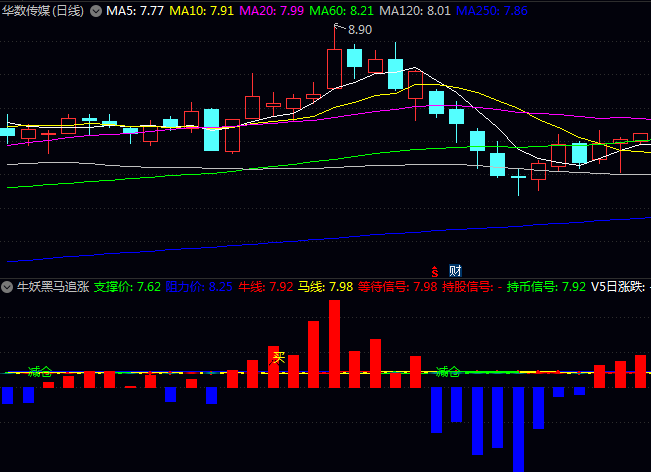651x472 pixels.
Task: Click the MA250: 7.86 label
Action: (492, 11)
